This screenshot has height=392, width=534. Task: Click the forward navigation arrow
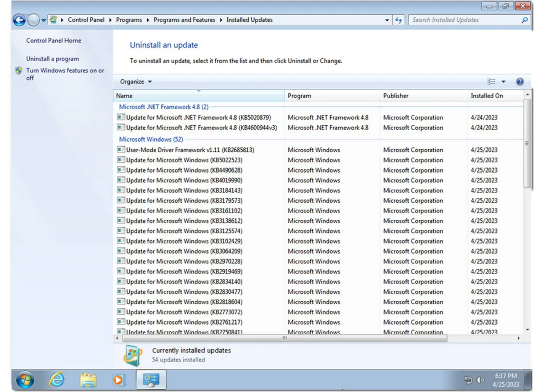point(34,20)
